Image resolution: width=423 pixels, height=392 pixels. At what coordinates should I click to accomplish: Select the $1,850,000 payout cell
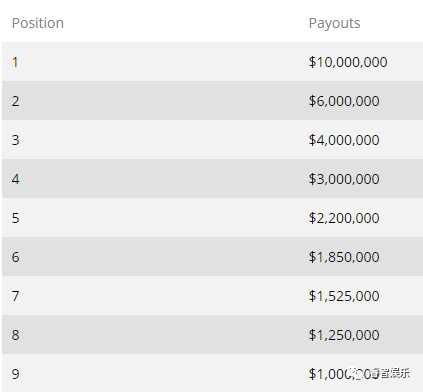click(344, 257)
